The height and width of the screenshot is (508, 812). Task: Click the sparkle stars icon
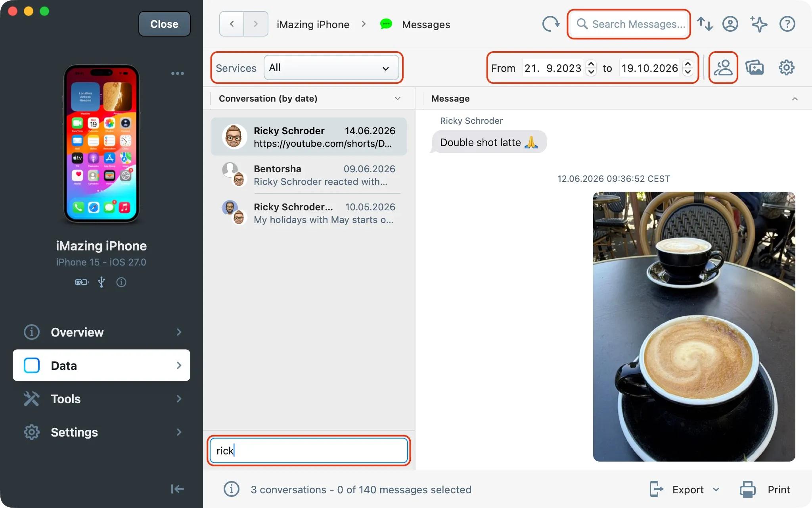tap(759, 24)
